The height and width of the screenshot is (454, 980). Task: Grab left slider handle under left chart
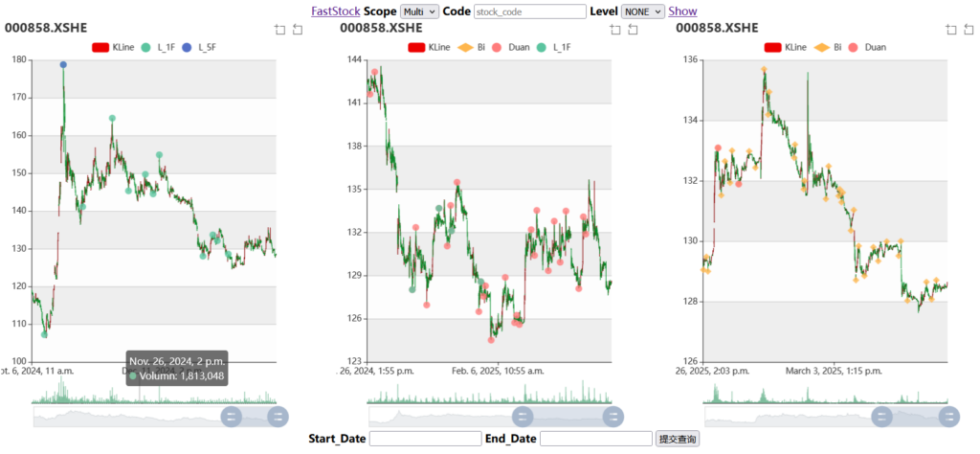[232, 417]
